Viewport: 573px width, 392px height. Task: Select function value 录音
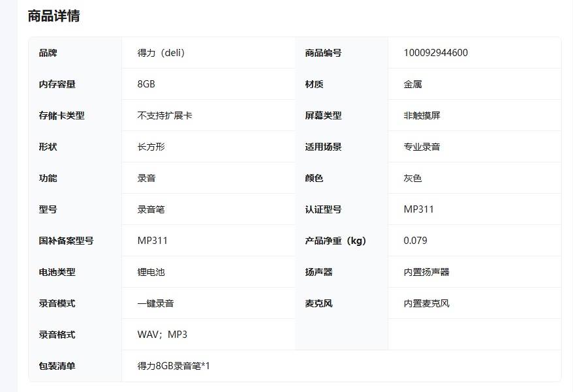147,178
